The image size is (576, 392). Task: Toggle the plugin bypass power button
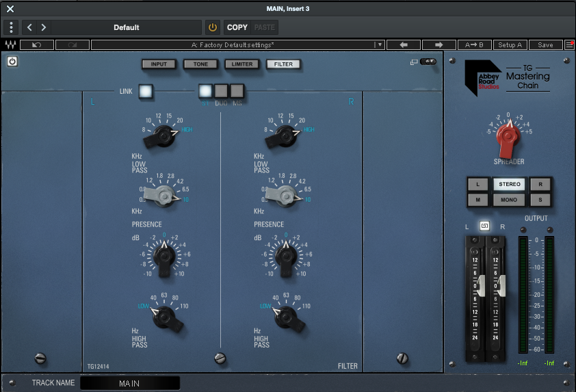pos(212,27)
